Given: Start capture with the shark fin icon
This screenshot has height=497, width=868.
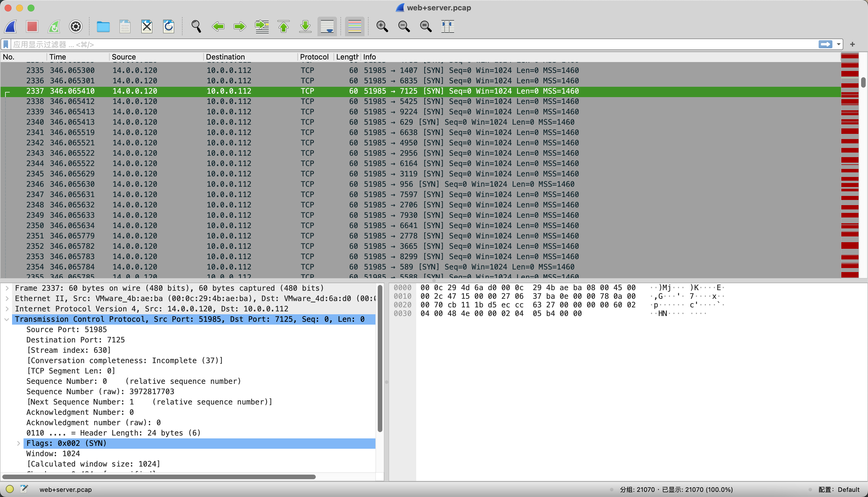Looking at the screenshot, I should [11, 26].
